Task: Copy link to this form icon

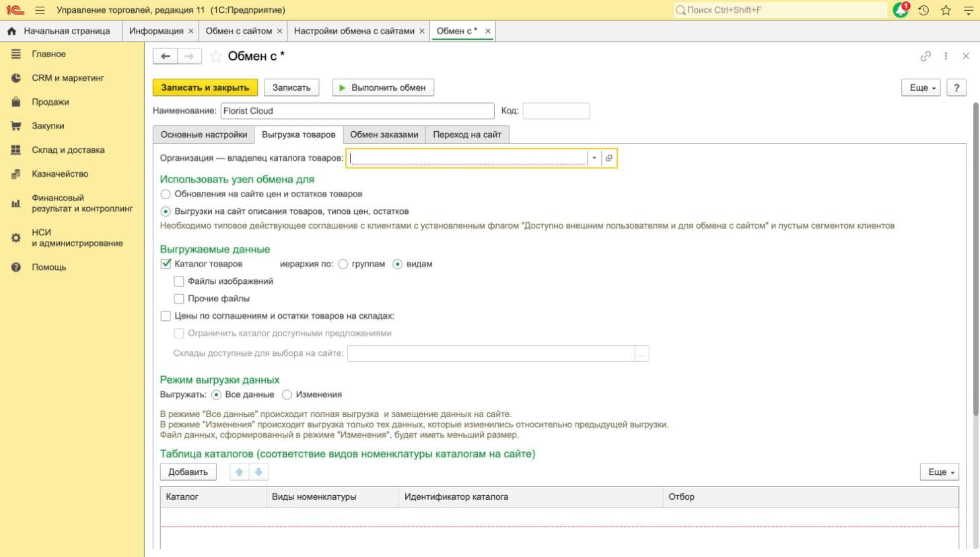Action: click(925, 57)
